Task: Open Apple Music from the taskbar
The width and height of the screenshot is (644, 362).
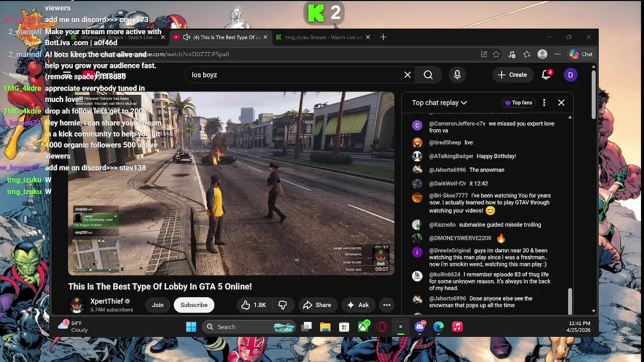Action: (x=457, y=327)
